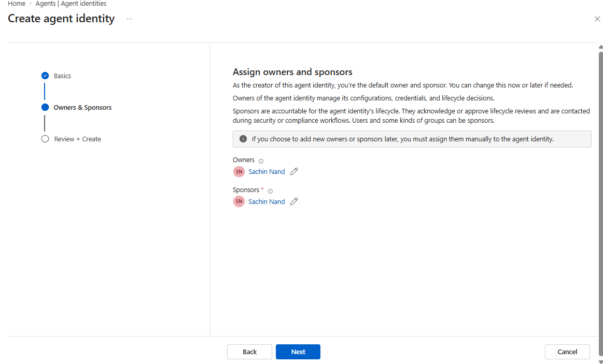603x364 pixels.
Task: Click the Owners field label
Action: click(244, 159)
